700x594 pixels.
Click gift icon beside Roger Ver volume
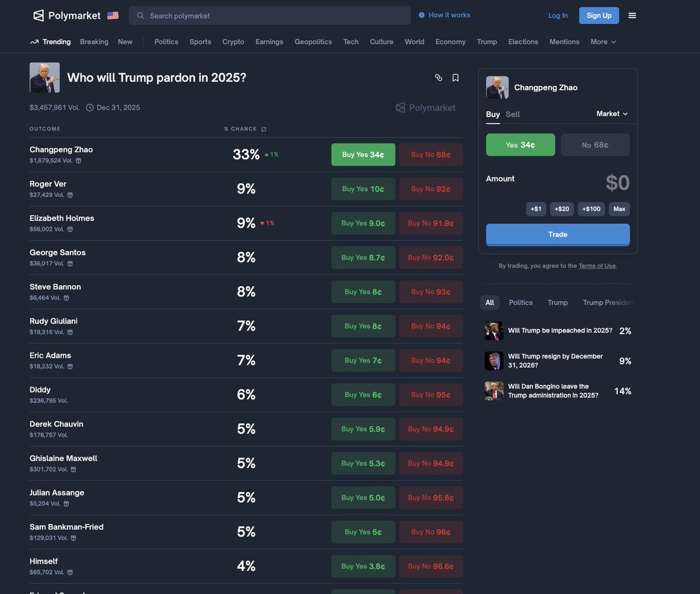[70, 195]
